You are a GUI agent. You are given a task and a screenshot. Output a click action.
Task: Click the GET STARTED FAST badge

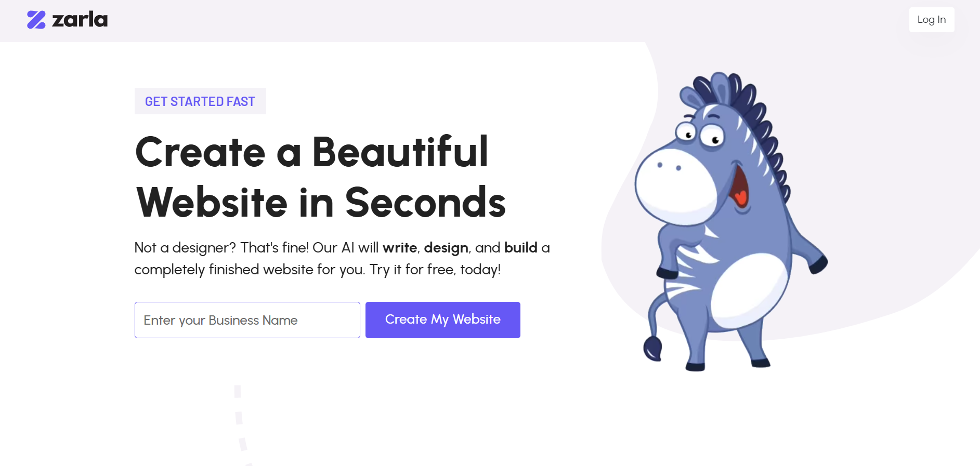pyautogui.click(x=200, y=101)
